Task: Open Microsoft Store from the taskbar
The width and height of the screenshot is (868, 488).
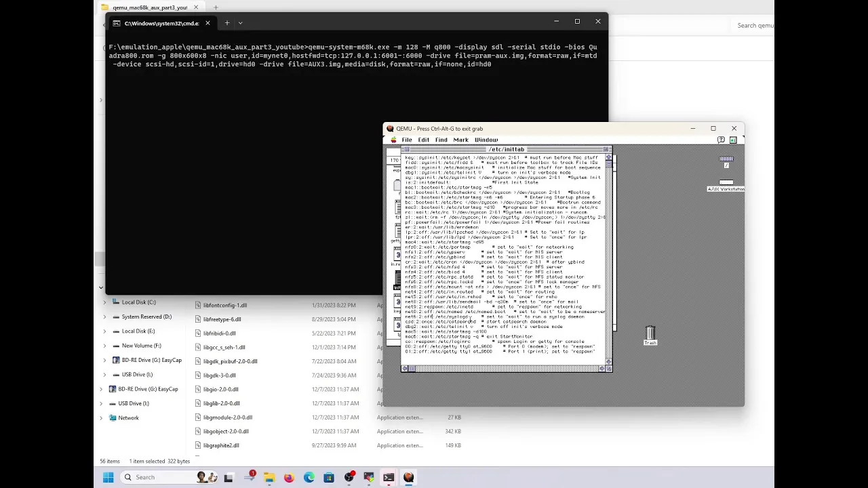Action: point(329,477)
